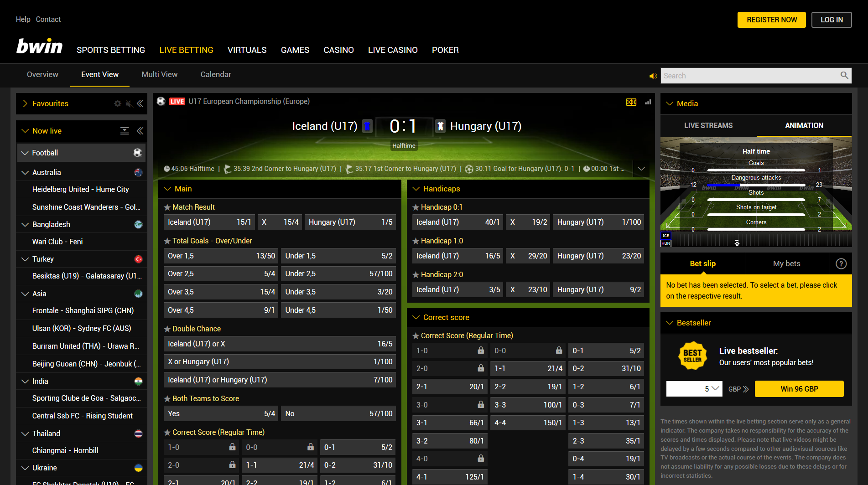Click the Win 96 GBP button
This screenshot has height=485, width=868.
click(x=799, y=389)
